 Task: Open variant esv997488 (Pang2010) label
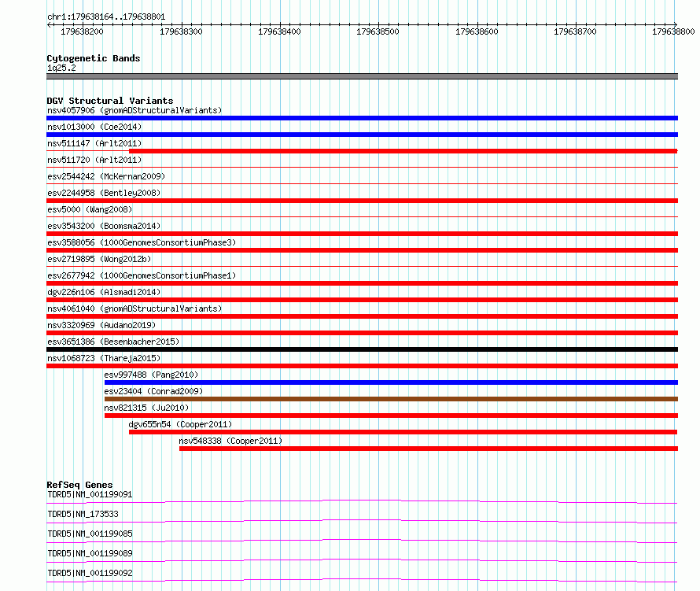pos(151,375)
